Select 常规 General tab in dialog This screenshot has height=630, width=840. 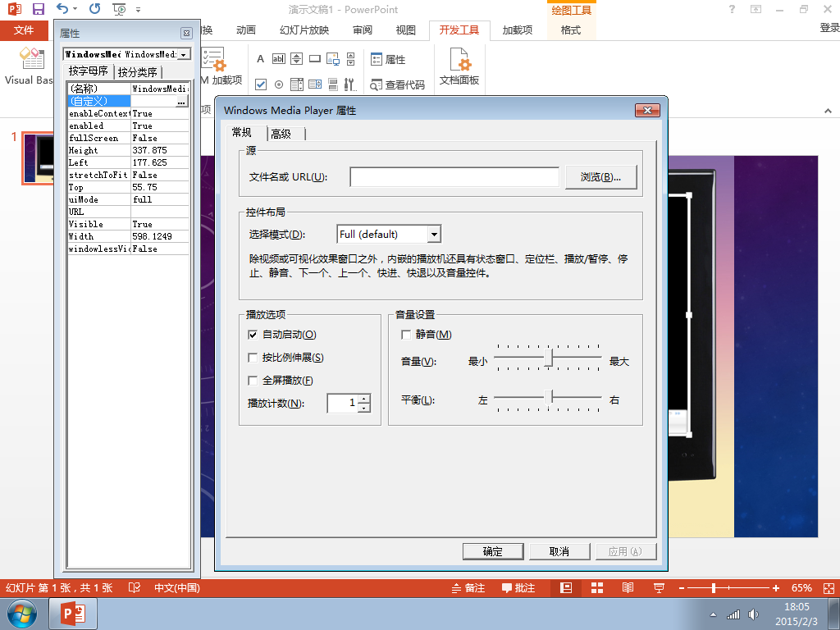242,132
